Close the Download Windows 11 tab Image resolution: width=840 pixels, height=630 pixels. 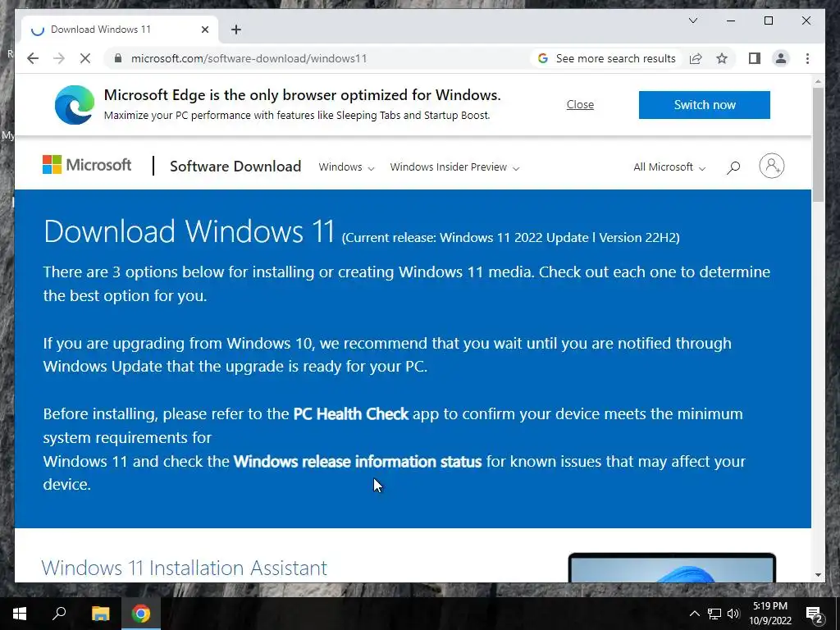pyautogui.click(x=204, y=30)
